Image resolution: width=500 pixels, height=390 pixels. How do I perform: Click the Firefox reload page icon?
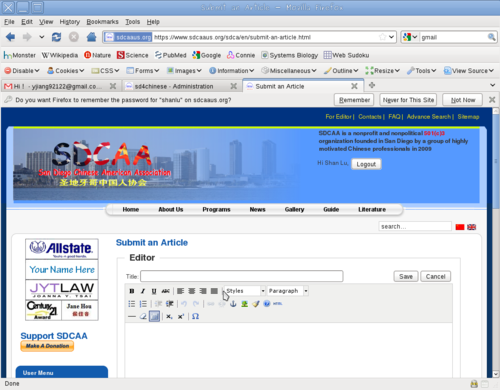coord(56,37)
